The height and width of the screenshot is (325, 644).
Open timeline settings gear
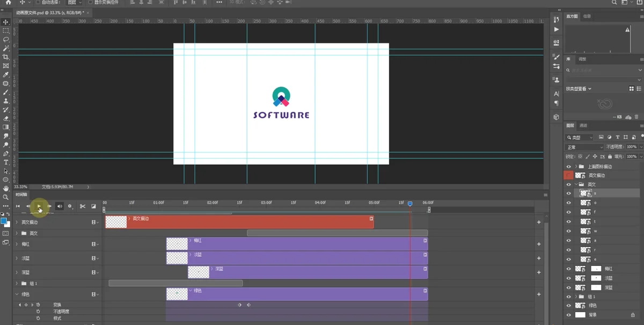pos(70,206)
